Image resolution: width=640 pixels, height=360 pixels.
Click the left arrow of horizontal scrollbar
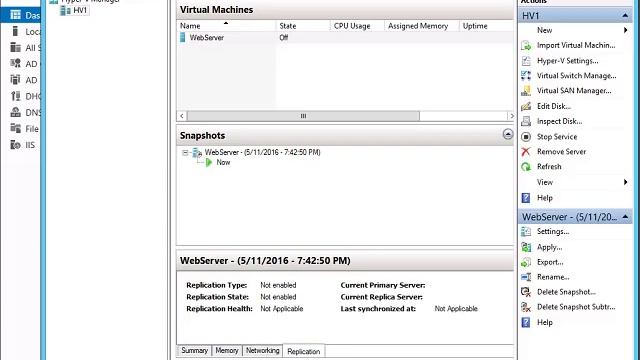coord(182,116)
